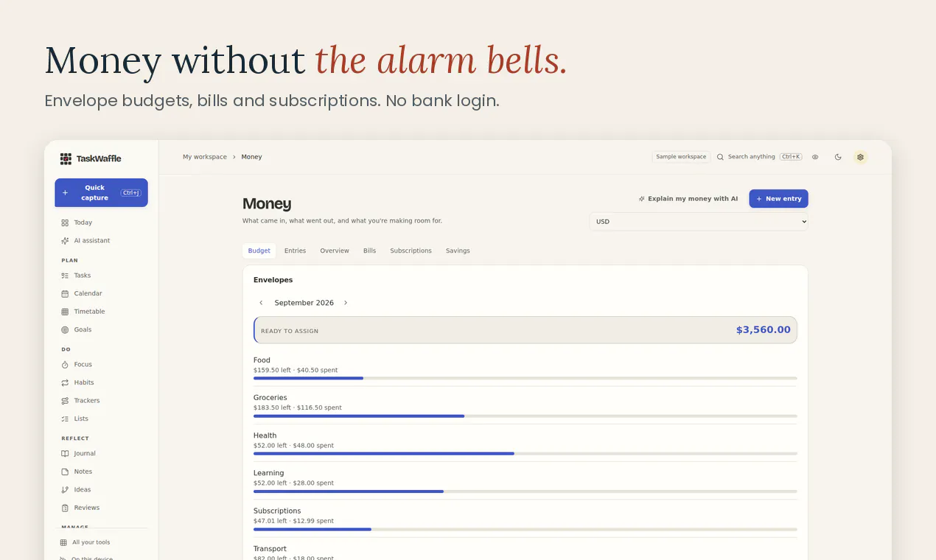Click the New entry button

pyautogui.click(x=778, y=199)
